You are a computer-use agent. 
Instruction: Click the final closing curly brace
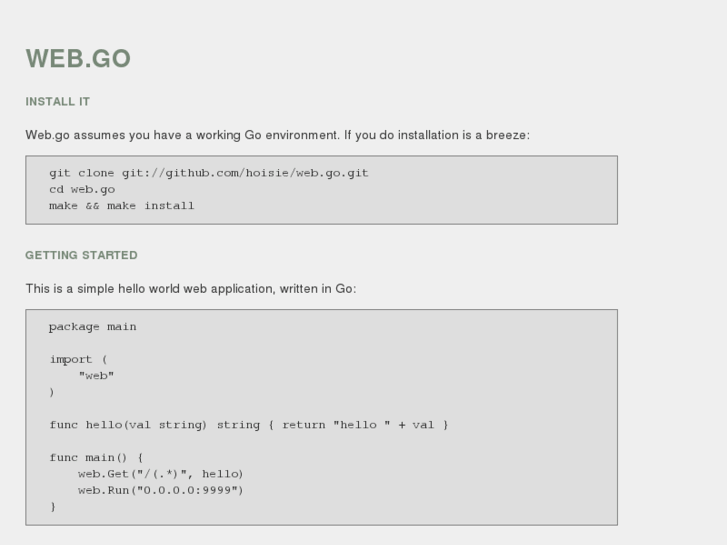[53, 507]
